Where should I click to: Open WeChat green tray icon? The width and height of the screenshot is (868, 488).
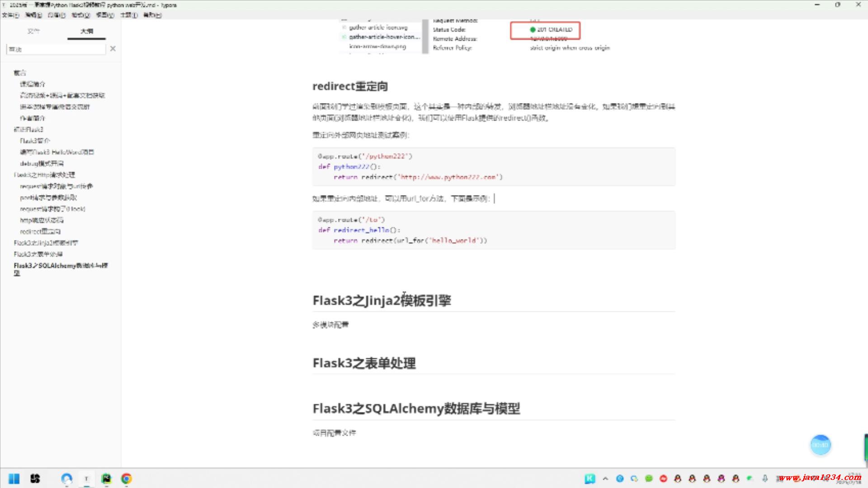(649, 479)
